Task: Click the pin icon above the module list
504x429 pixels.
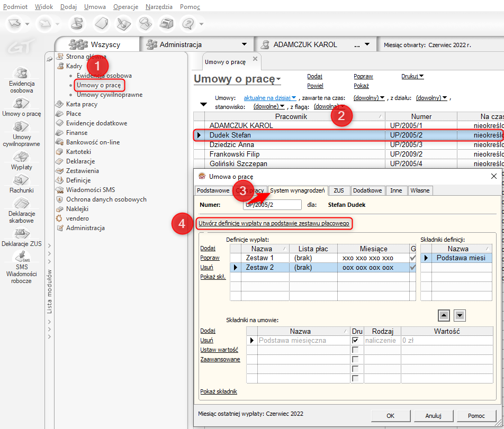Action: pos(49,59)
